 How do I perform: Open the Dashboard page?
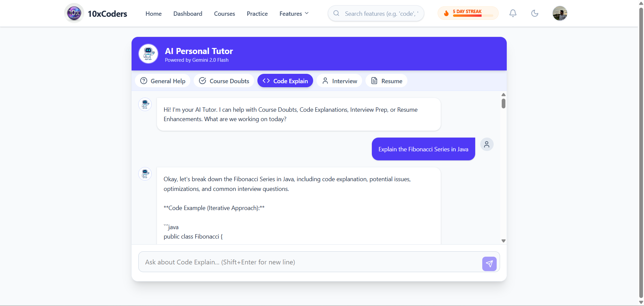[188, 14]
